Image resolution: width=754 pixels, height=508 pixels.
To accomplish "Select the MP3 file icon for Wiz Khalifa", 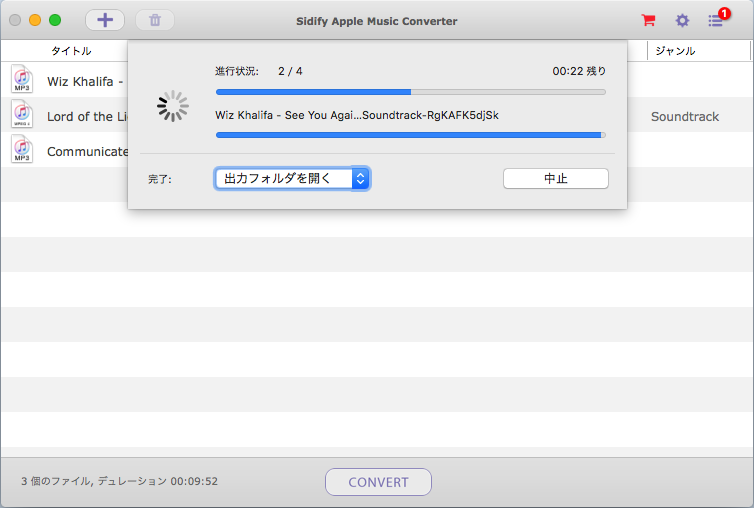I will (x=22, y=79).
